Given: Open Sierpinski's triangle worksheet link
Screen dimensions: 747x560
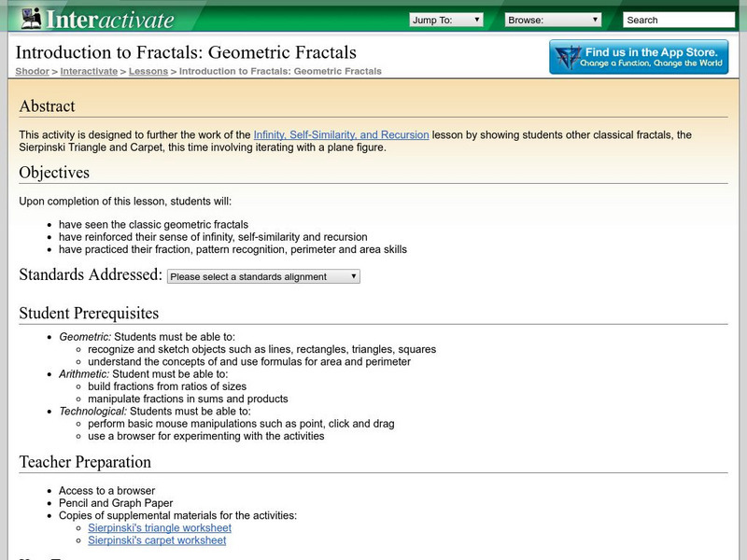Looking at the screenshot, I should [x=157, y=527].
